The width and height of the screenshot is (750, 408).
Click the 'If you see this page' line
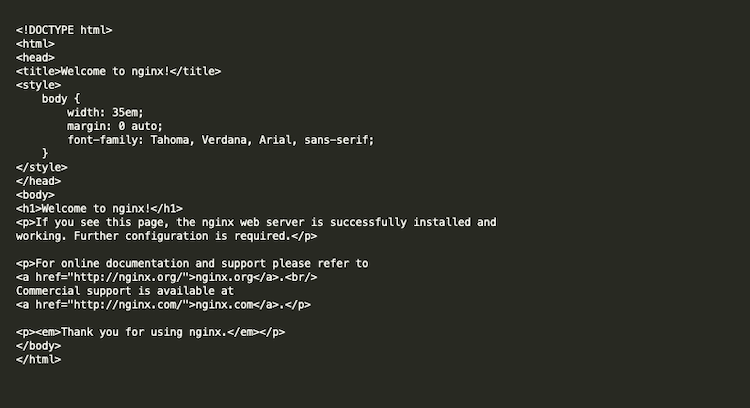point(256,222)
